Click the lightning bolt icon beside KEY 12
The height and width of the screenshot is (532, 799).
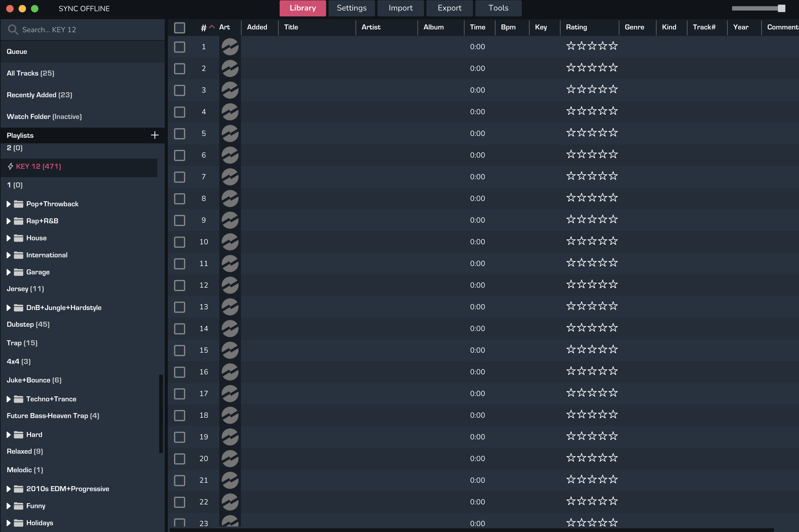click(x=11, y=166)
